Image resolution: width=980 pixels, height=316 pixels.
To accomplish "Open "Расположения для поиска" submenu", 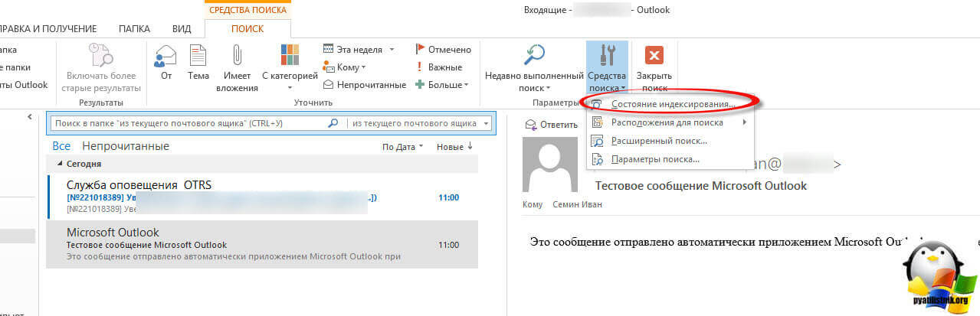I will pyautogui.click(x=670, y=122).
